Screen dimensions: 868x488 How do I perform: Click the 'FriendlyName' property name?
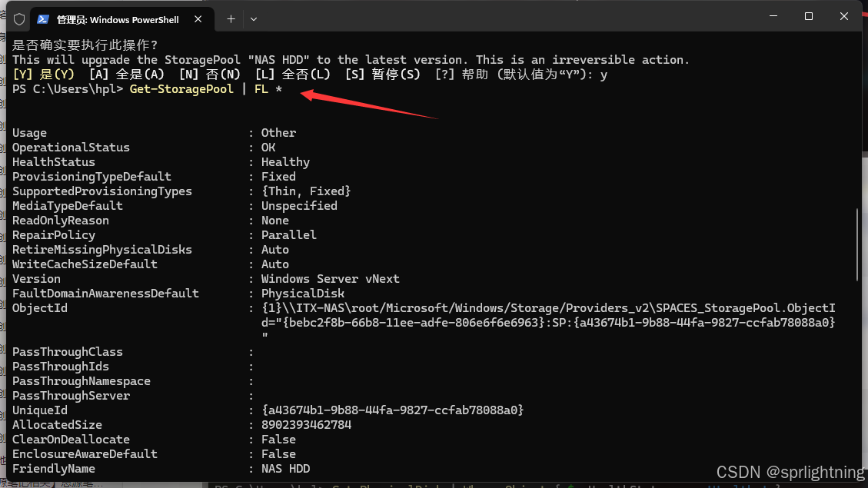coord(54,469)
